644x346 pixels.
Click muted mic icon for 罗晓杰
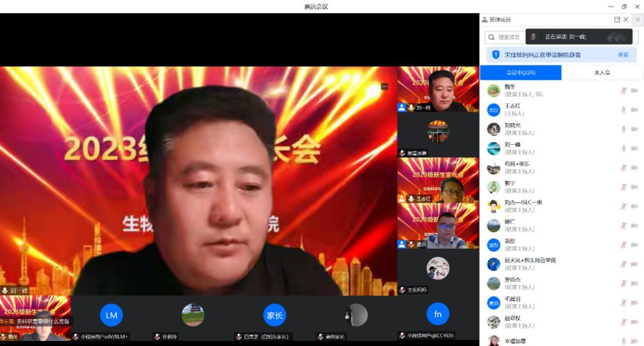(x=623, y=284)
